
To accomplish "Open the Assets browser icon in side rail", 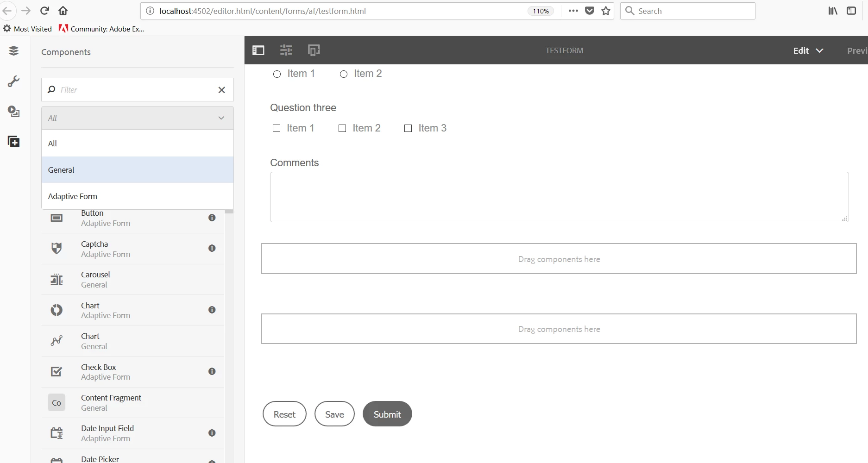I will (14, 112).
